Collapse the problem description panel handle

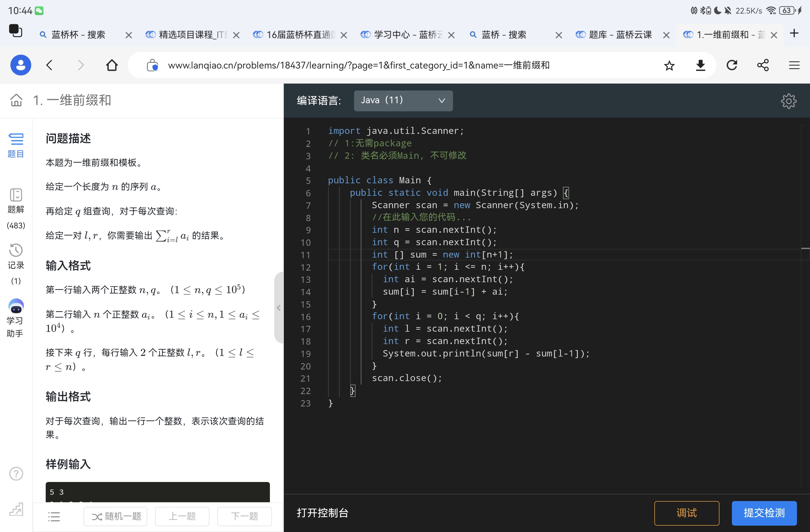click(x=278, y=308)
